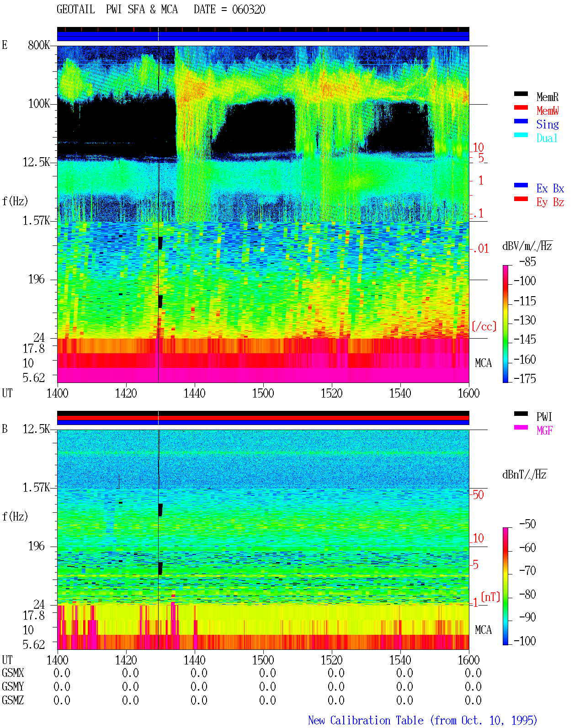Click the black MemR legend swatch
The height and width of the screenshot is (728, 585).
(x=521, y=94)
